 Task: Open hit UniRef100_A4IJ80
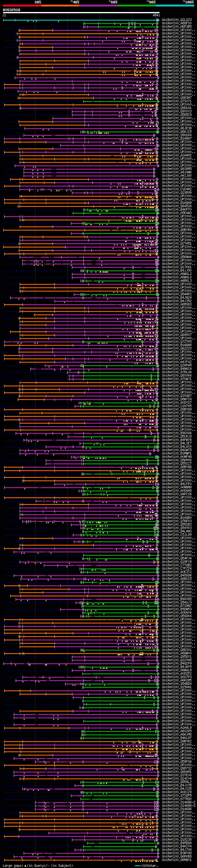point(177,176)
